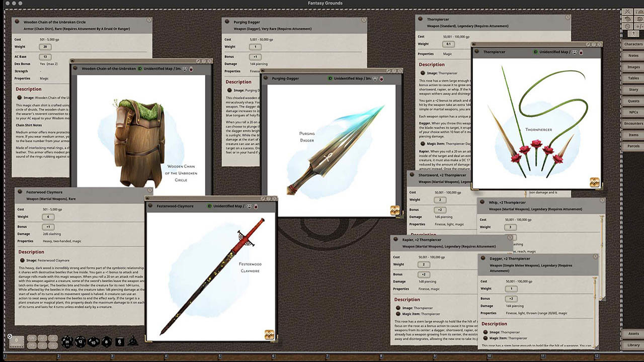Roll the d10 die

(93, 342)
